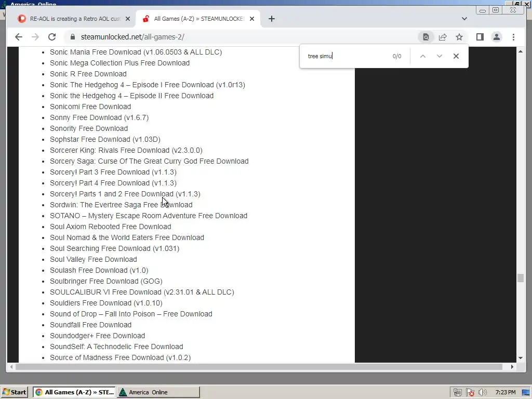Share this page icon

(443, 37)
